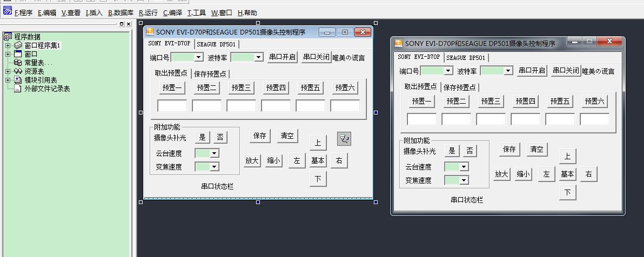Open the 端口号 dropdown in the form designer
644x257 pixels.
pos(199,57)
